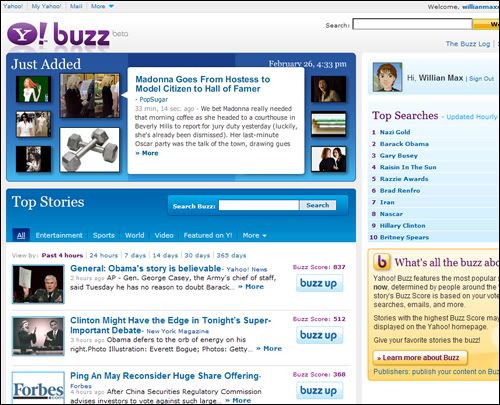The height and width of the screenshot is (405, 500).
Task: Switch to the Entertainment tab
Action: tap(59, 235)
